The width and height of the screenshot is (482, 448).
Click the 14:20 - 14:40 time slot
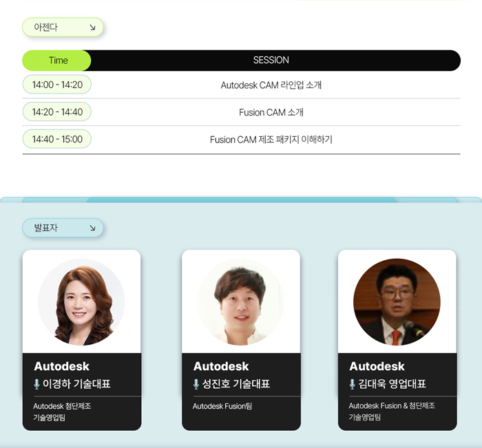[57, 112]
